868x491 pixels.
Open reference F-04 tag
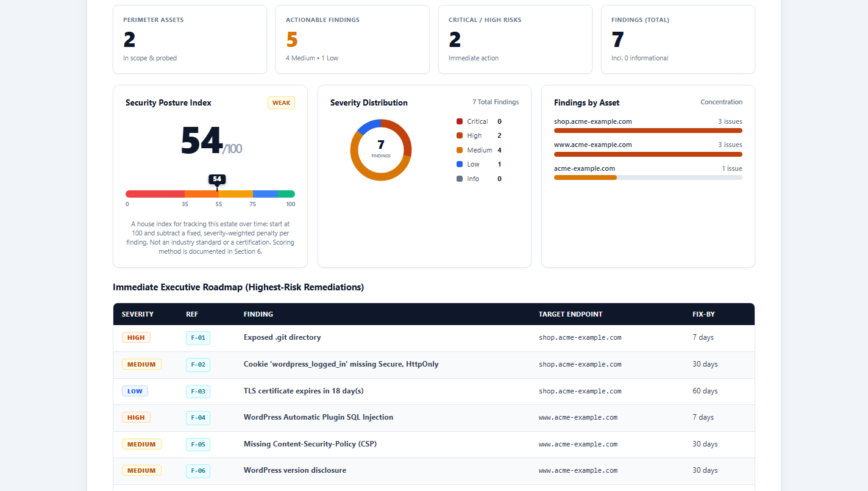point(198,418)
